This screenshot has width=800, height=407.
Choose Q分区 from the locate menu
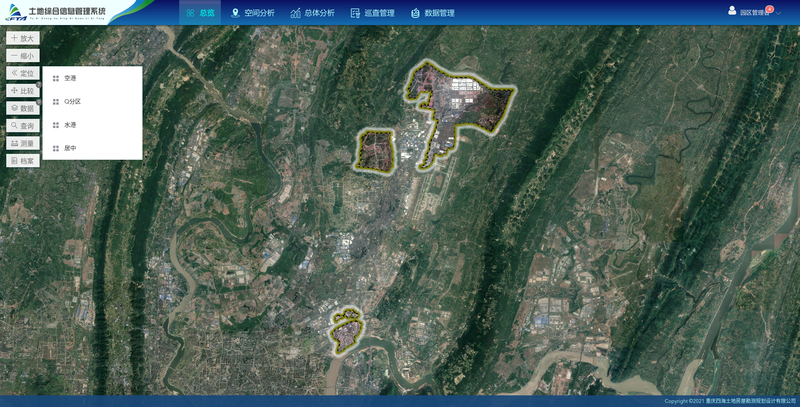[x=92, y=101]
